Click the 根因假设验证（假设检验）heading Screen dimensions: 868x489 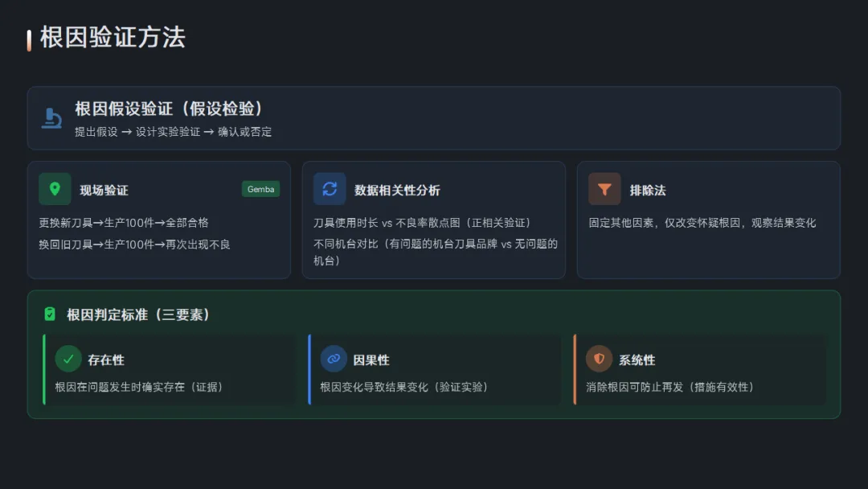point(168,109)
